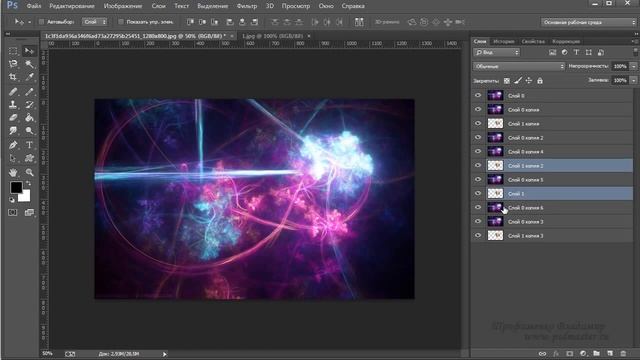Screen dimensions: 640x360
Task: Select the Eraser tool
Action: tap(13, 118)
